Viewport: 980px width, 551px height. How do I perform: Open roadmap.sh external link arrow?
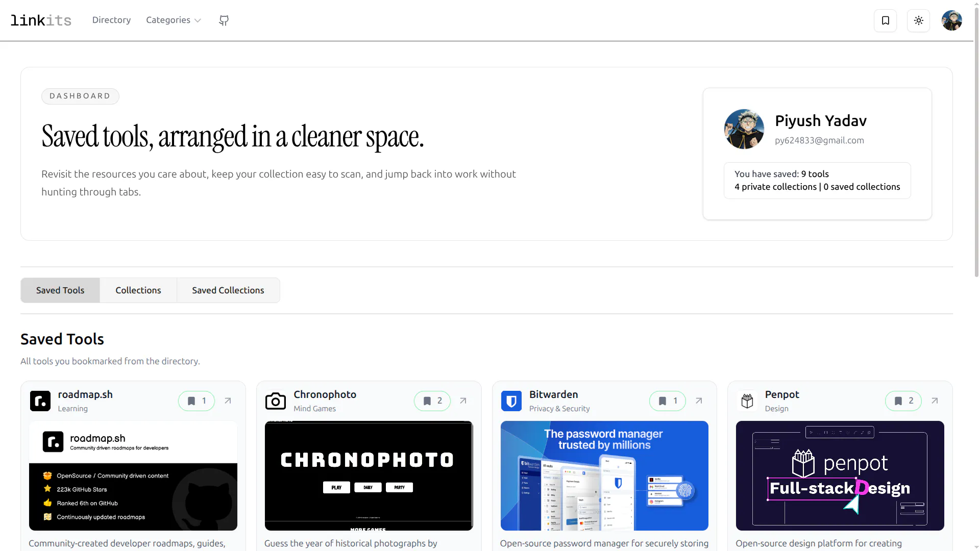[228, 401]
